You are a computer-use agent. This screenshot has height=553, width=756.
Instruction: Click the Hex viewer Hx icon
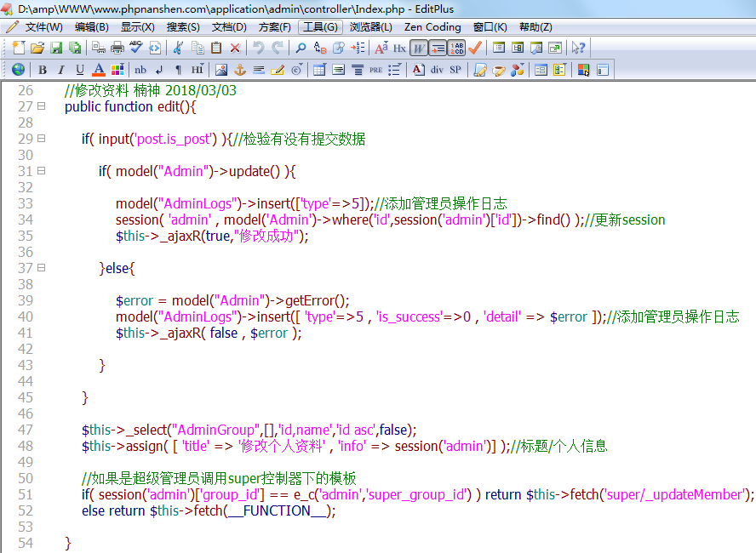click(x=399, y=48)
